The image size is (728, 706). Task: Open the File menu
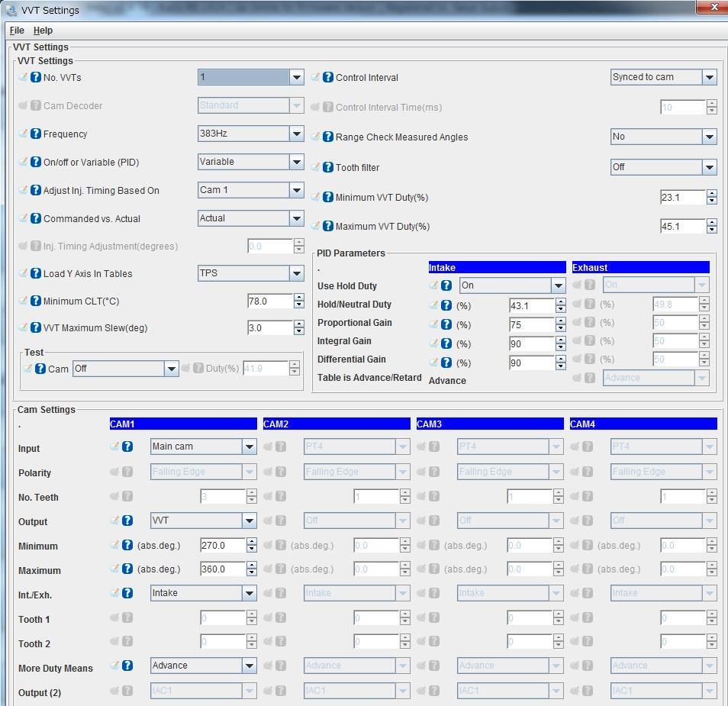tap(17, 31)
